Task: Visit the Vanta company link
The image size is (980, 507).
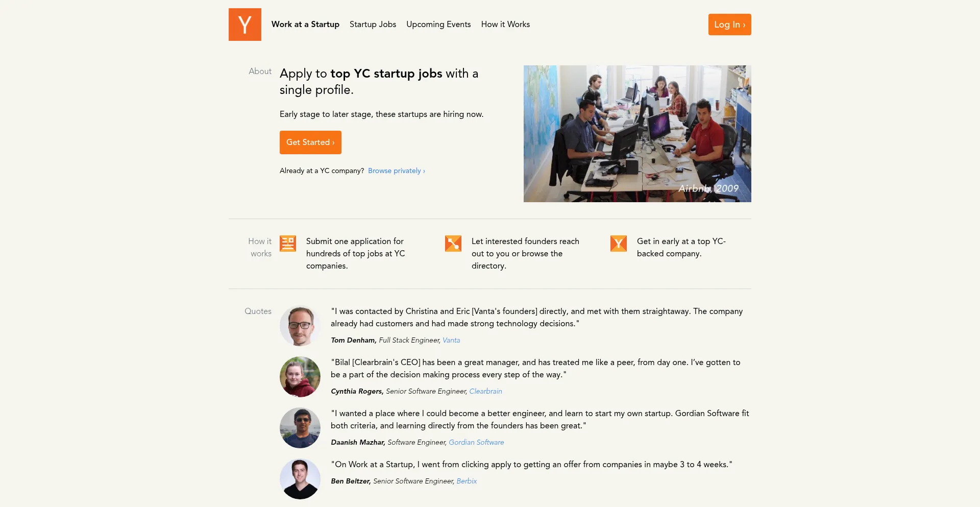Action: click(x=451, y=340)
